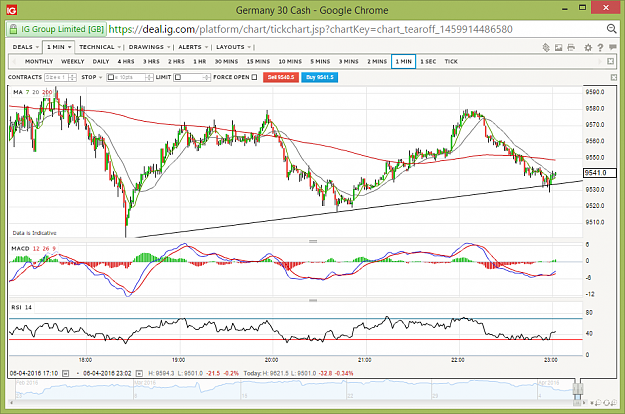Enable the Stop level checkbox

[111, 77]
